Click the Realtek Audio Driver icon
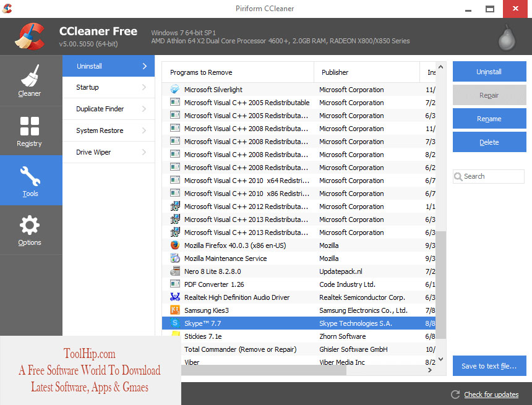This screenshot has width=532, height=405. (x=174, y=297)
